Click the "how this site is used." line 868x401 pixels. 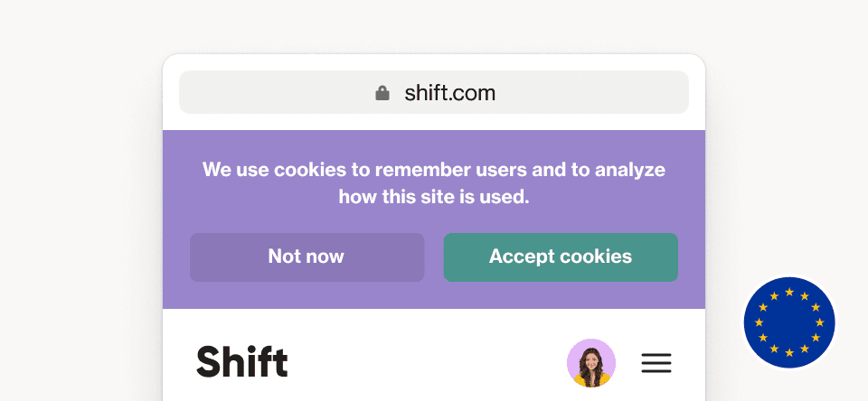click(x=433, y=196)
